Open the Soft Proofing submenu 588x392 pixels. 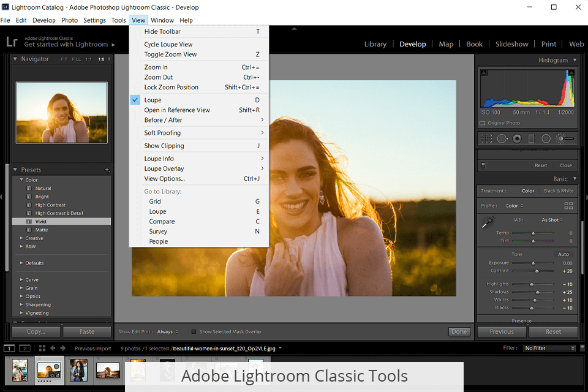tap(200, 133)
